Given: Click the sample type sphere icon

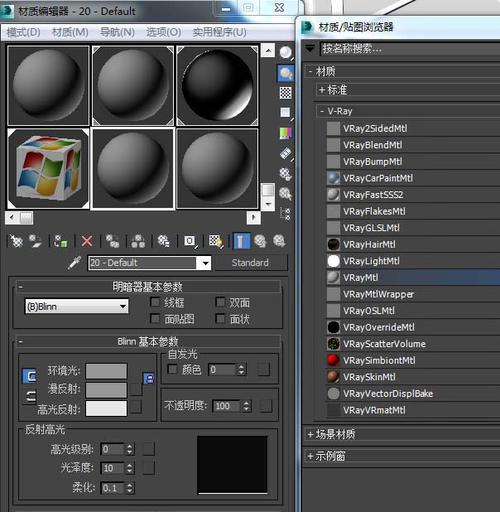Looking at the screenshot, I should tap(286, 52).
